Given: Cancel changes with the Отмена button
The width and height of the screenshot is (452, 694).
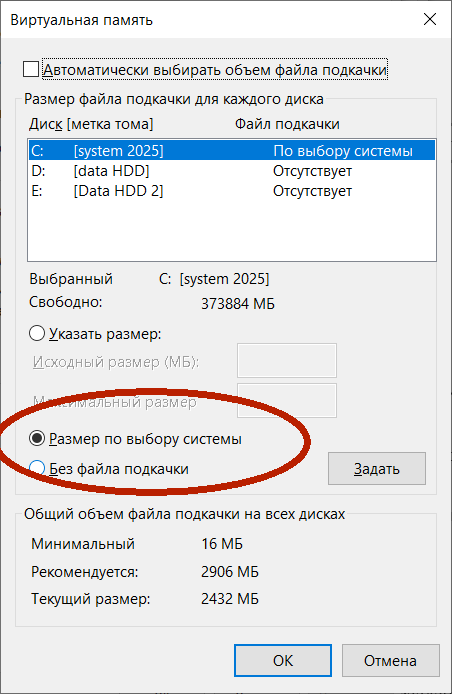Looking at the screenshot, I should coord(390,660).
